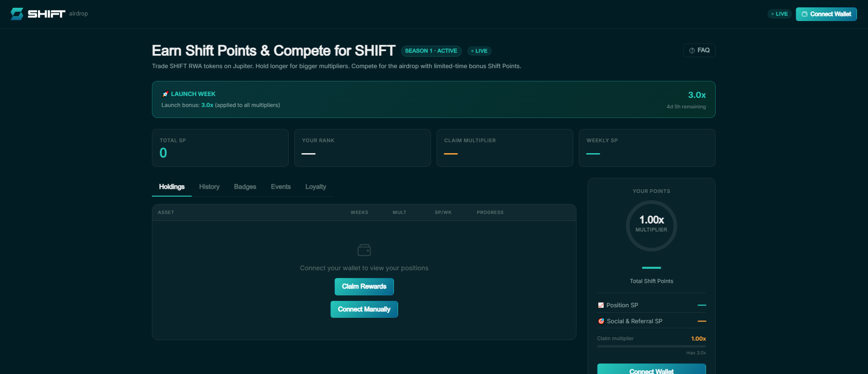The image size is (868, 374).
Task: Click the WEEKS column header
Action: point(359,213)
